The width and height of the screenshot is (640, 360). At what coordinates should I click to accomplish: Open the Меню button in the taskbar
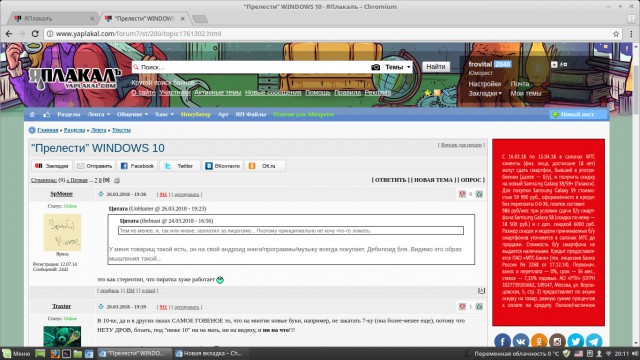[16, 353]
